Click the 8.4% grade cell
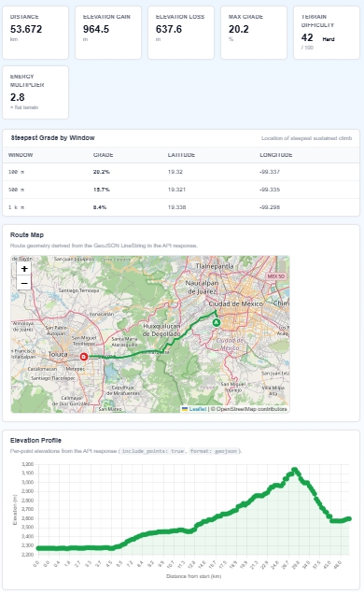Screen dimensions: 364x593 [100, 207]
